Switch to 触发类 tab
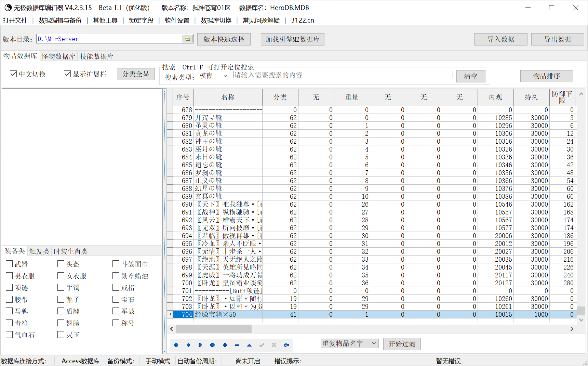588x366 pixels. tap(39, 251)
